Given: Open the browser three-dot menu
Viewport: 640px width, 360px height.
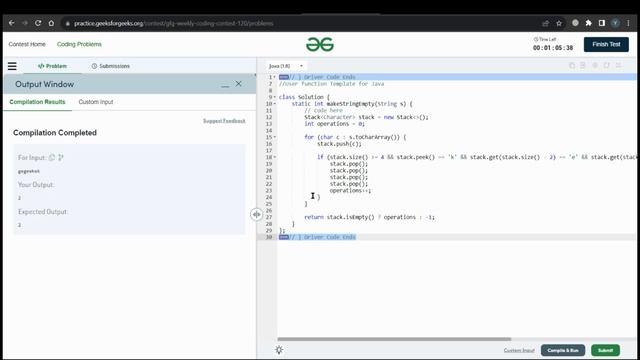Looking at the screenshot, I should pos(628,23).
